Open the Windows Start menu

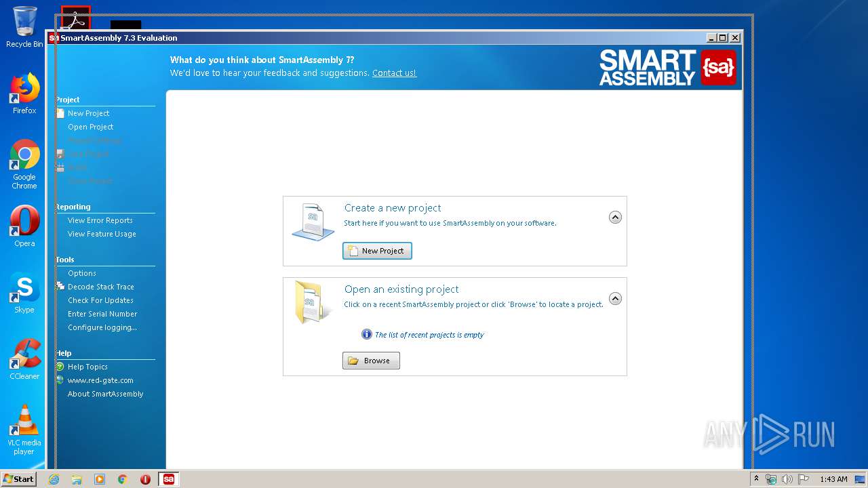[x=18, y=479]
